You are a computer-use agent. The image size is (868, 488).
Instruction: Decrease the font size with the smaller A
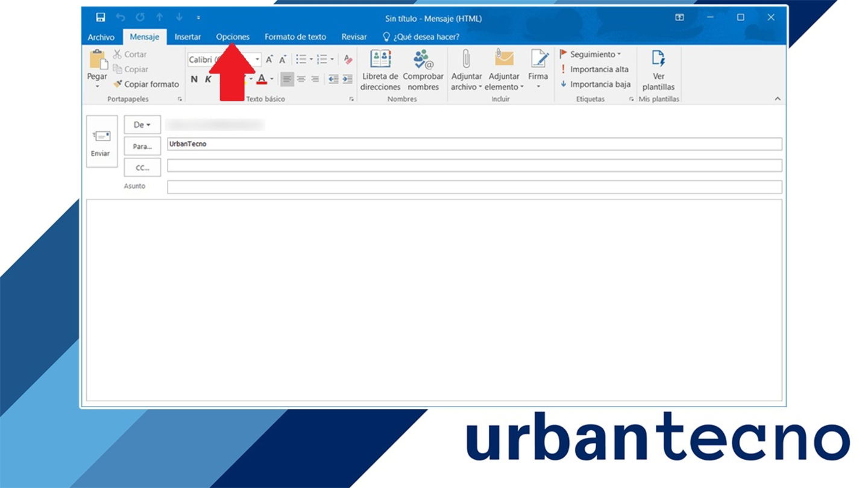pos(282,59)
